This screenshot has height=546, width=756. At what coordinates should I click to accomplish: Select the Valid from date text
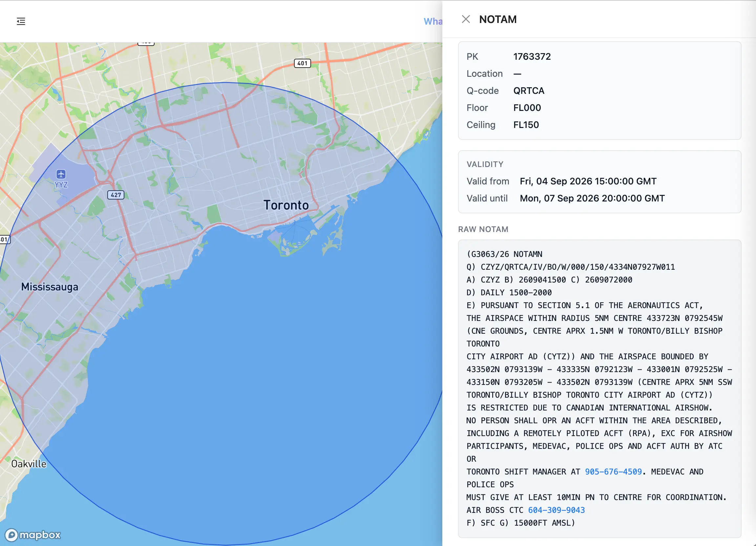[588, 181]
